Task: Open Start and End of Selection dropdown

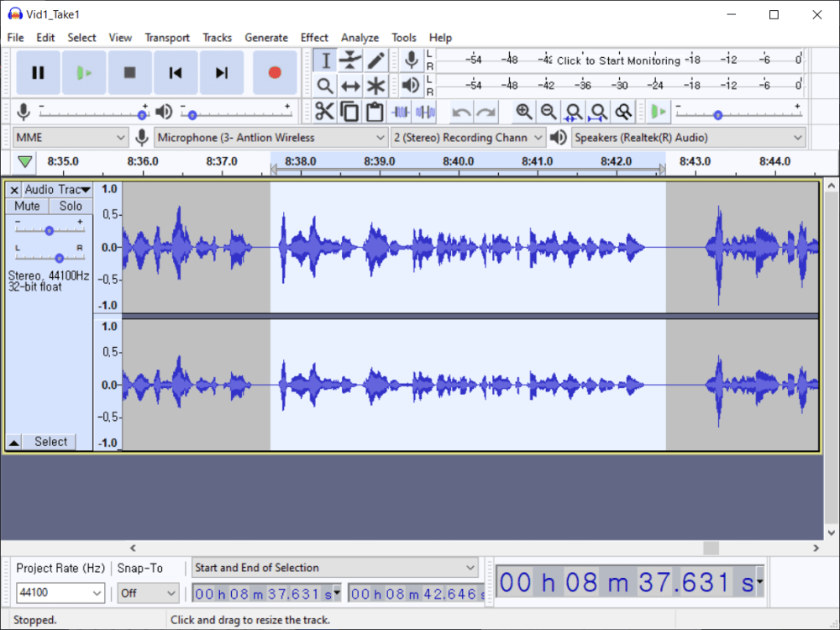Action: tap(335, 568)
